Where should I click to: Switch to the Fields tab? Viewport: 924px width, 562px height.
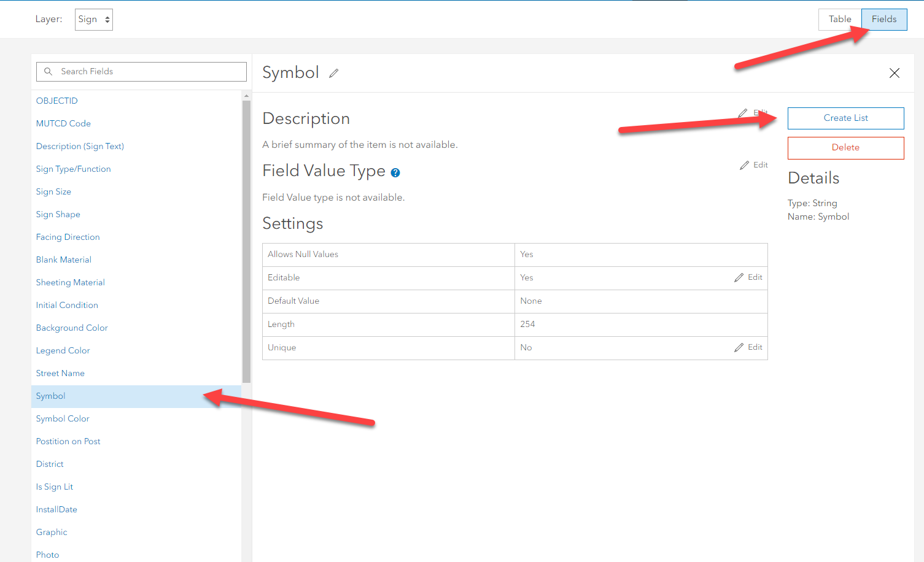(883, 19)
